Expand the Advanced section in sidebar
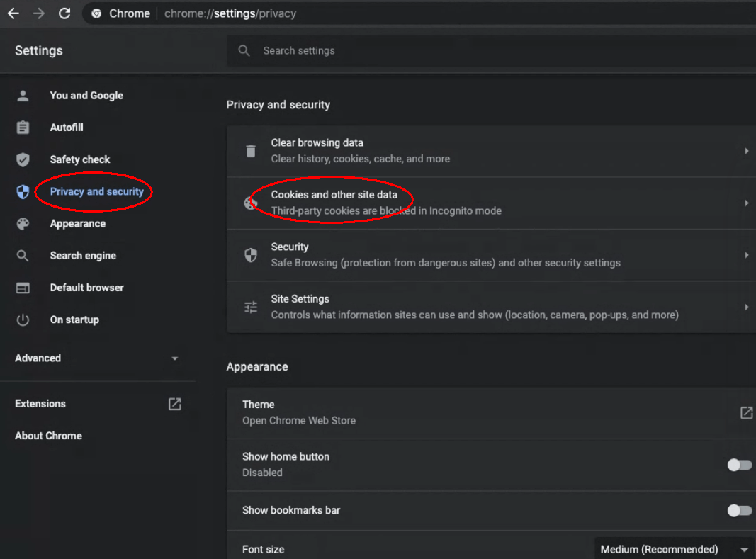The height and width of the screenshot is (559, 756). pyautogui.click(x=174, y=358)
